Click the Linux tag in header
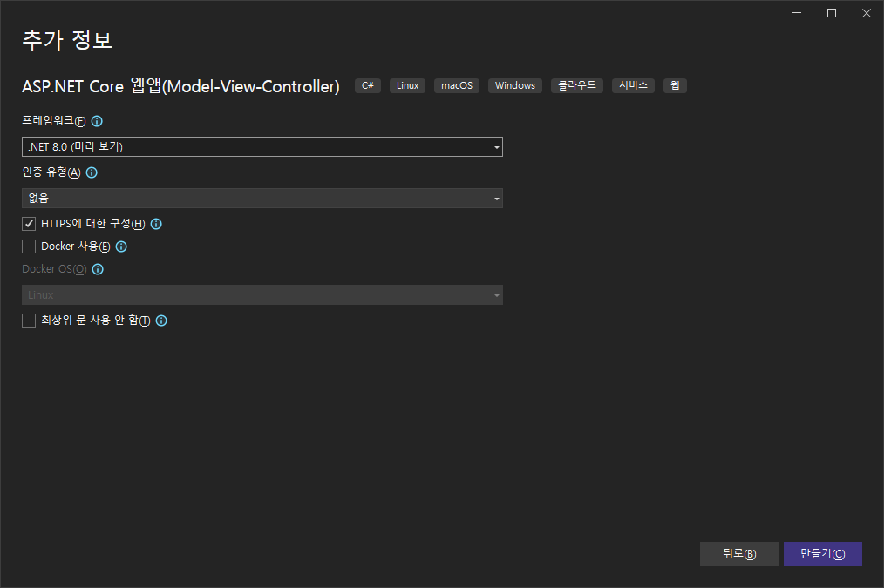Image resolution: width=884 pixels, height=588 pixels. coord(407,85)
